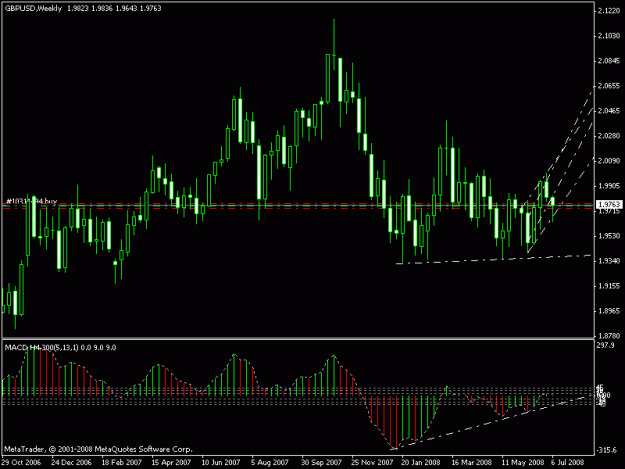
Task: Select the dash-dot support trendline near 1.9340
Action: [493, 259]
